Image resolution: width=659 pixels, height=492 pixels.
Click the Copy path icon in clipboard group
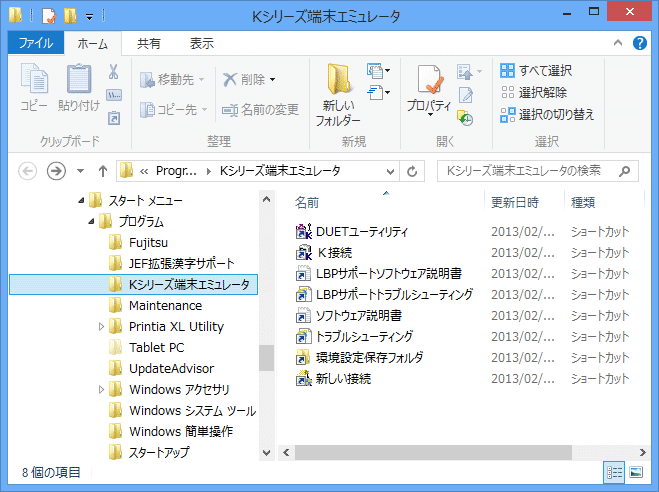coord(114,95)
